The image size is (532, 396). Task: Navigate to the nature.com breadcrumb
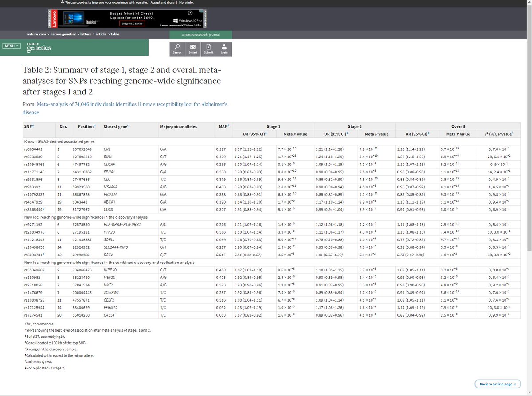point(36,34)
